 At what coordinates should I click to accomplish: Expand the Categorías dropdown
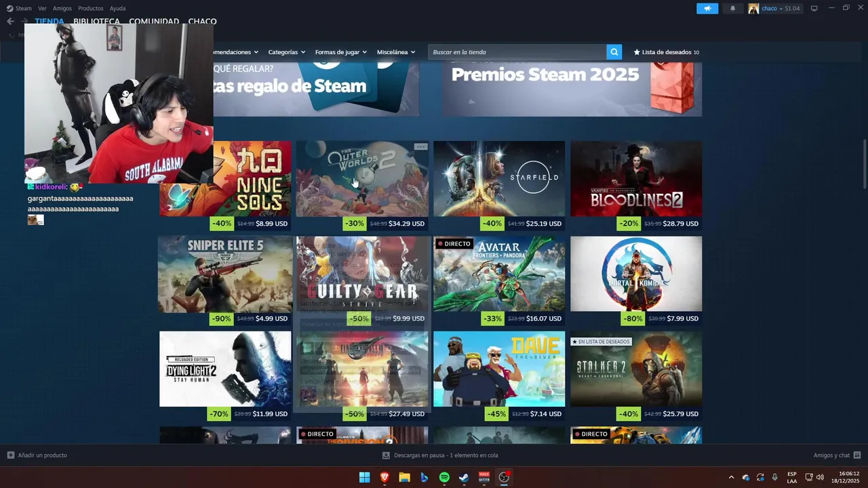[x=287, y=52]
